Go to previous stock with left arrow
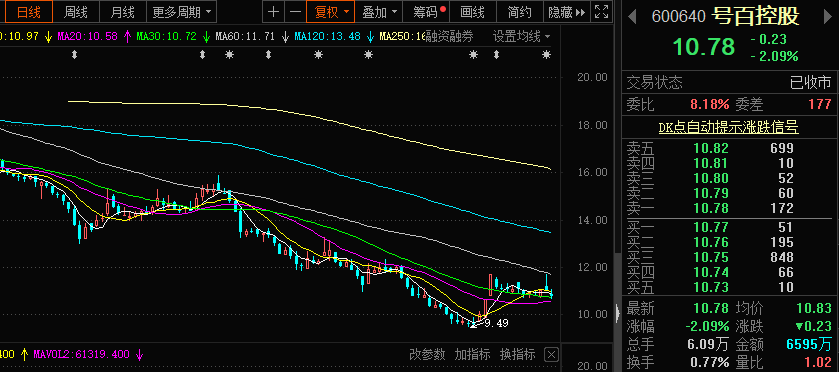 (x=632, y=17)
